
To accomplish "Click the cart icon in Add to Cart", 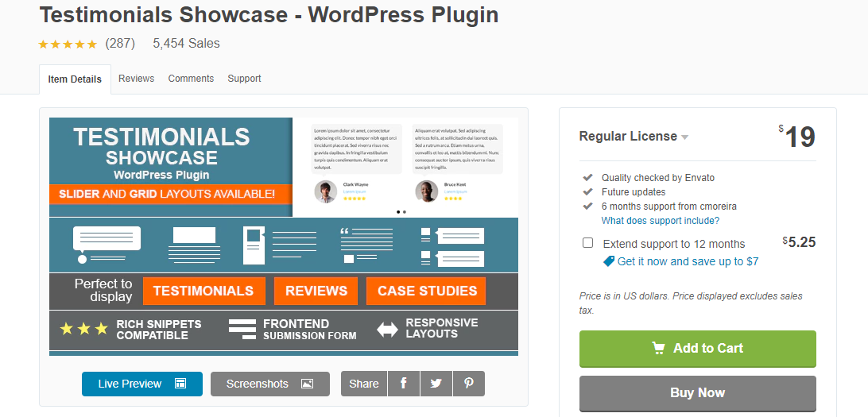I will coord(658,349).
